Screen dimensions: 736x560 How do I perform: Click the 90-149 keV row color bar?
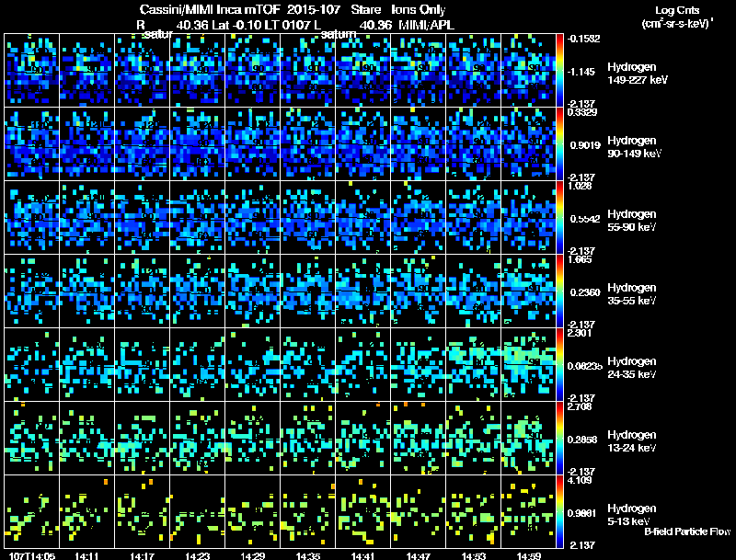(559, 143)
